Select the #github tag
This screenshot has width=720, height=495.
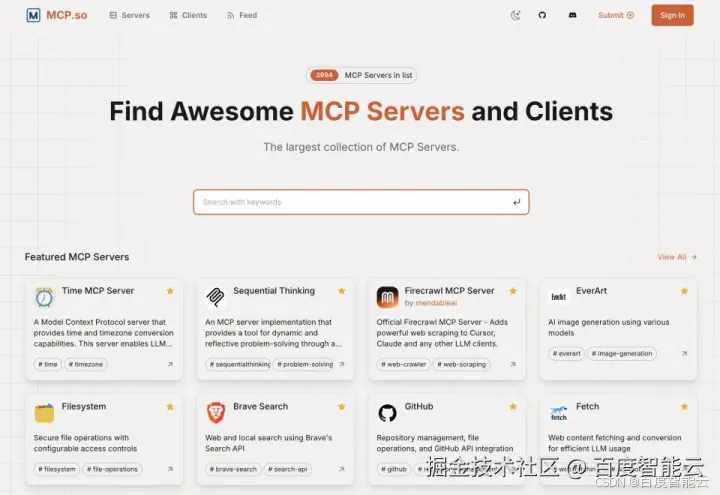tap(394, 469)
